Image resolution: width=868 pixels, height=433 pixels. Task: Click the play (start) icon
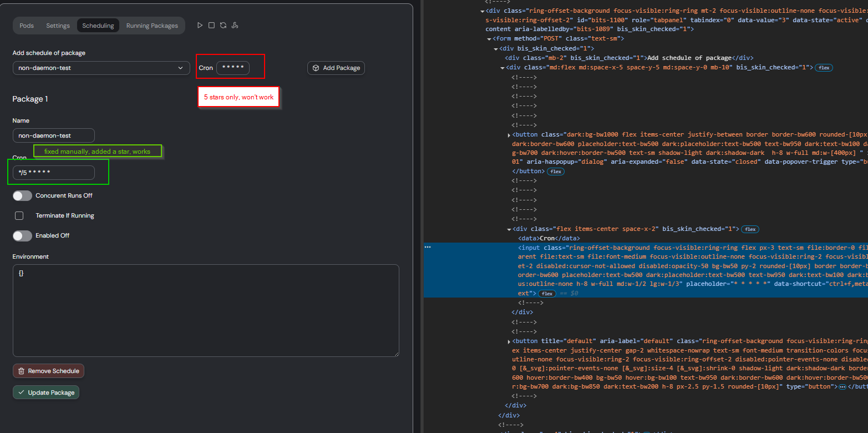[200, 26]
